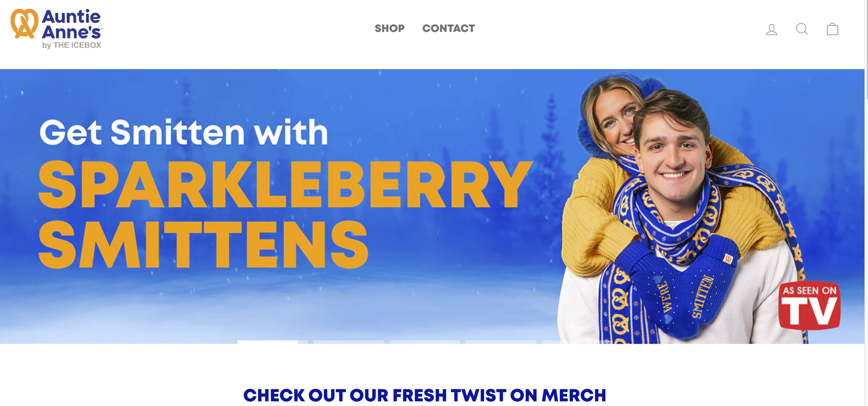Click the 'Get Smitten with' banner text

184,132
